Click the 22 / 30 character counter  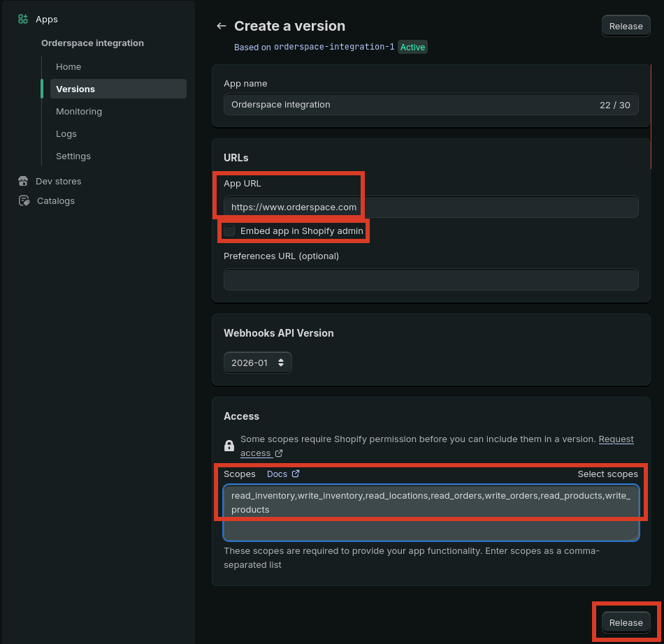[x=615, y=105]
